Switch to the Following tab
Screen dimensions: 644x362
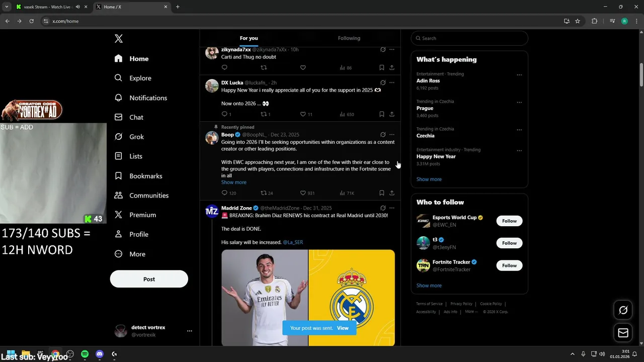coord(349,38)
